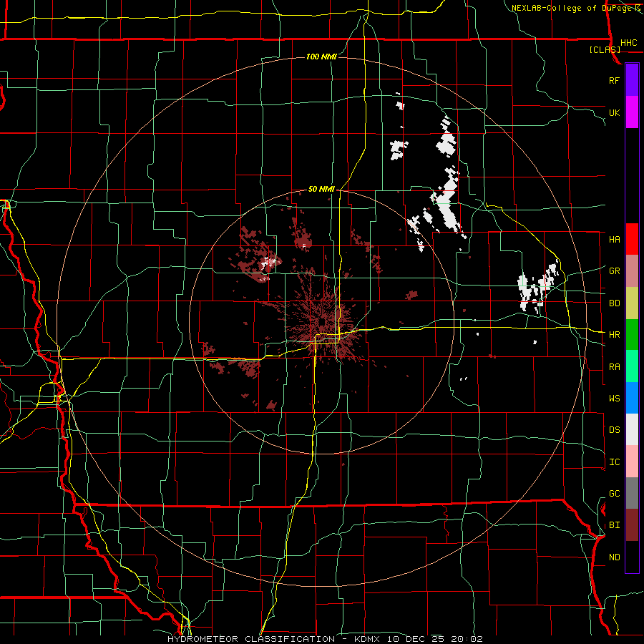Click the HA red legend color block
The image size is (644, 644).
coord(632,239)
